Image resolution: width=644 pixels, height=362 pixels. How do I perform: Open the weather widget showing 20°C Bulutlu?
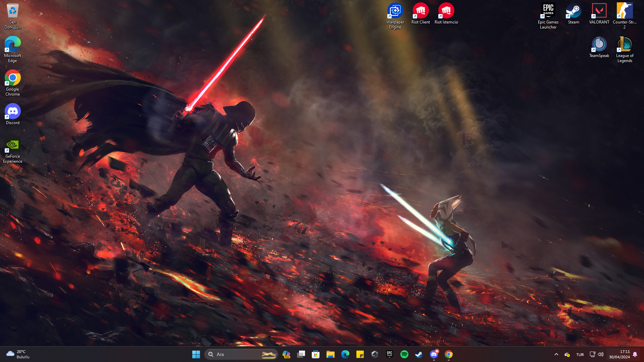point(18,354)
